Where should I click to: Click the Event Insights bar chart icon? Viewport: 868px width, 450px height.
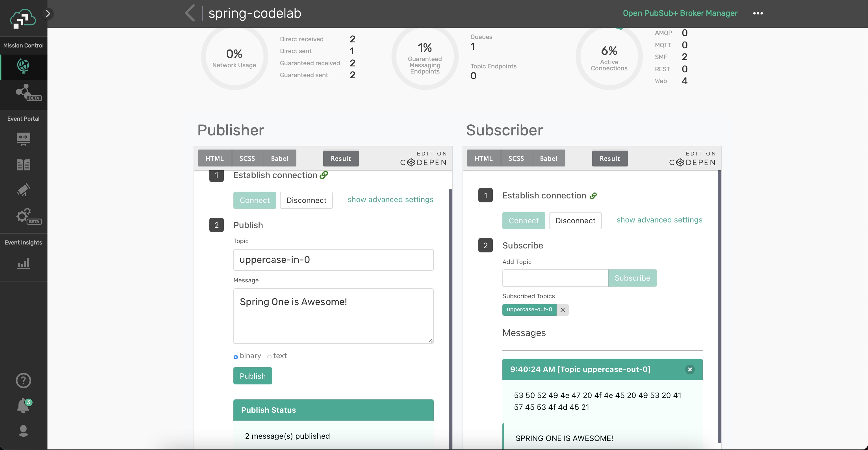click(x=23, y=263)
